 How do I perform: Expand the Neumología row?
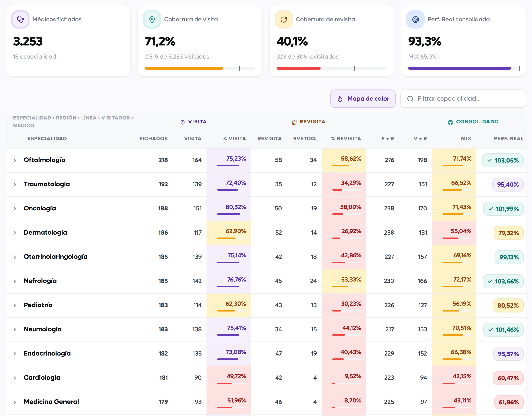tap(15, 329)
